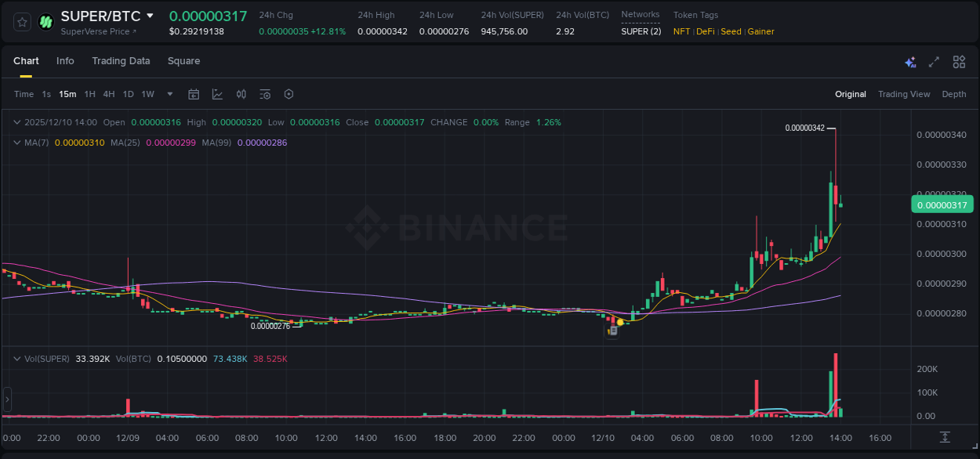Open the Info tab
Image resolution: width=980 pixels, height=459 pixels.
65,61
